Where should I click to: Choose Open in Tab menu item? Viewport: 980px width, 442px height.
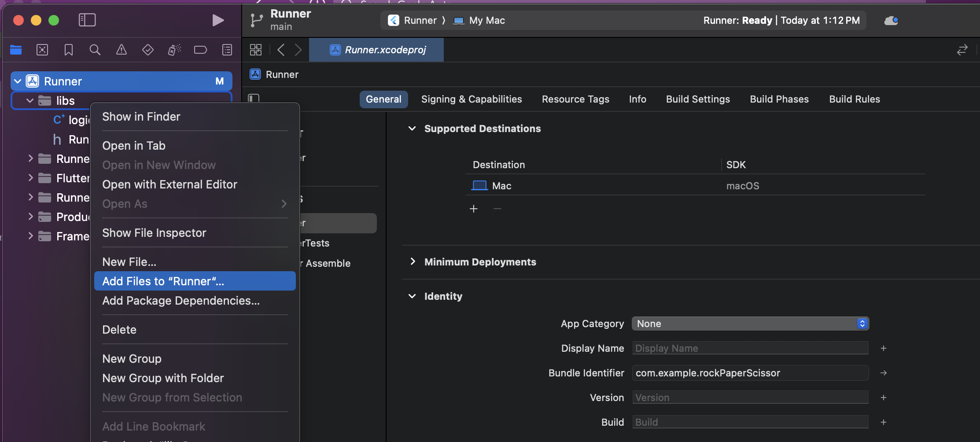[195, 146]
